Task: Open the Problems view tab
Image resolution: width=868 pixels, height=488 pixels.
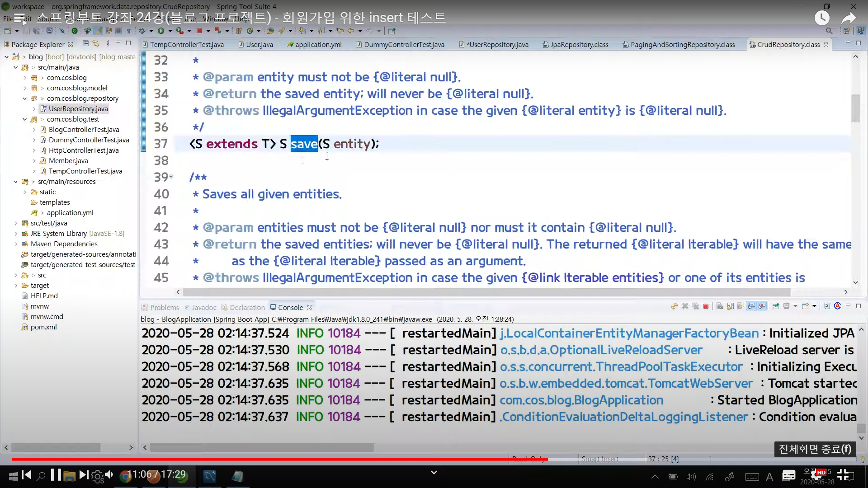Action: (164, 307)
